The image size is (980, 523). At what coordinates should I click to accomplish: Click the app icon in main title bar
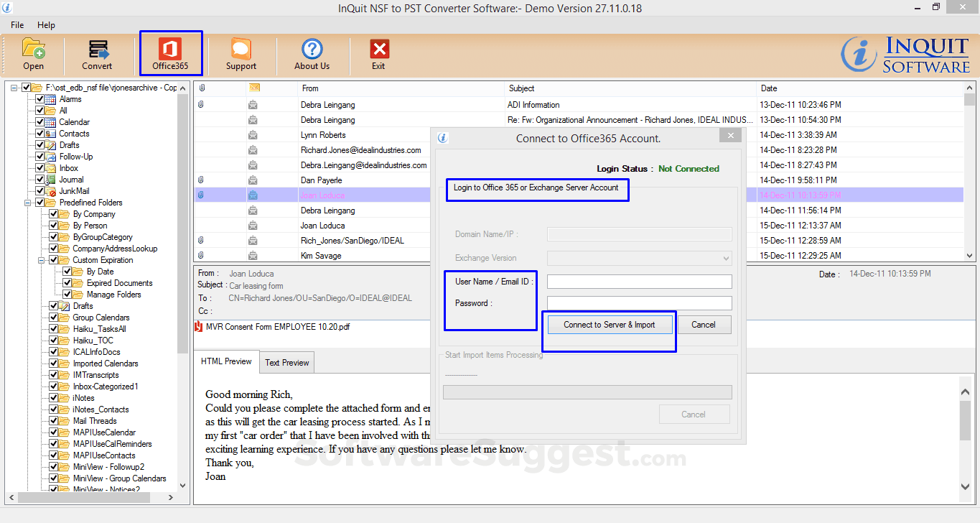coord(8,8)
